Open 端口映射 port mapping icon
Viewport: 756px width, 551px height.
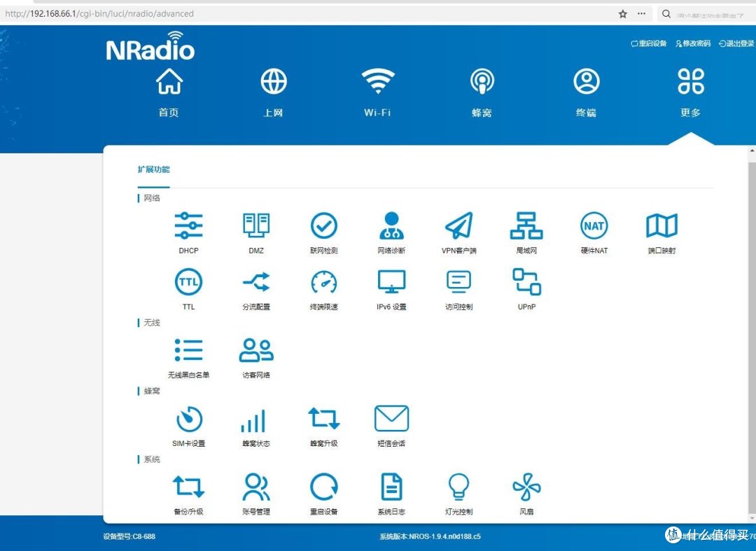click(x=661, y=225)
